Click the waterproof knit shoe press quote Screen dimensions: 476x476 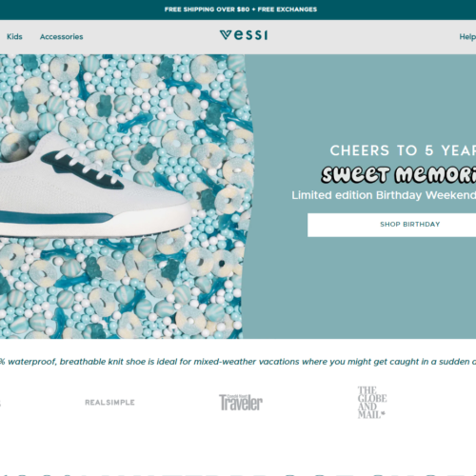click(x=238, y=362)
